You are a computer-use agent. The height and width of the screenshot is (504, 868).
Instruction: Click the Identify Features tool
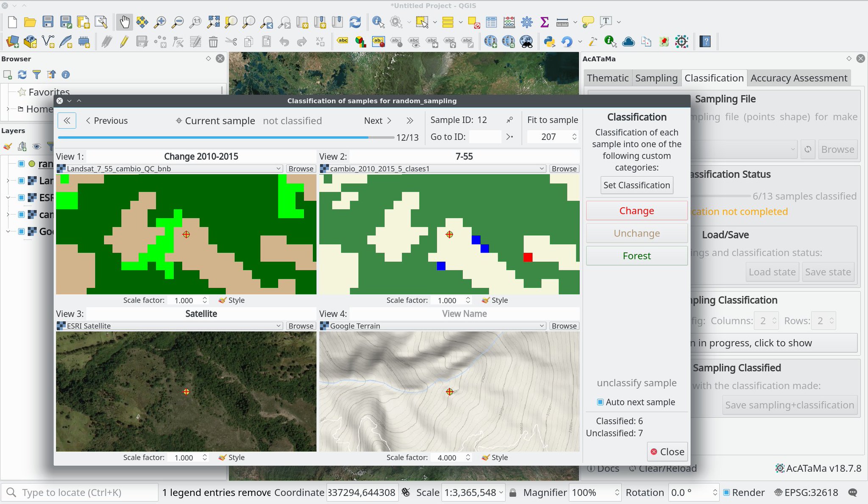coord(378,22)
